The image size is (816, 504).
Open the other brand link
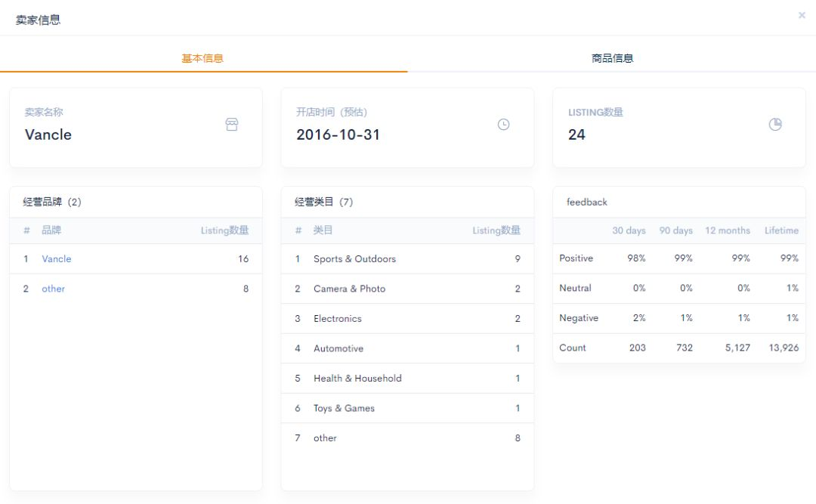pos(53,289)
